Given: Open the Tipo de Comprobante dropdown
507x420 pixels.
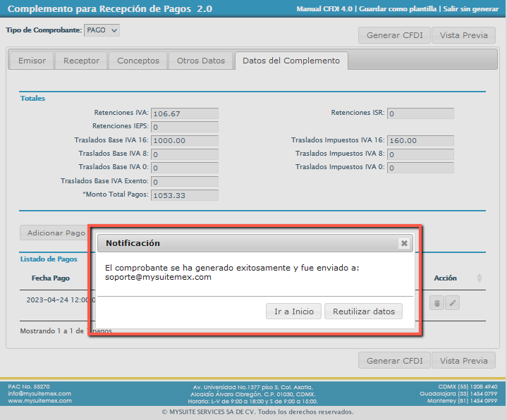Looking at the screenshot, I should pyautogui.click(x=102, y=30).
